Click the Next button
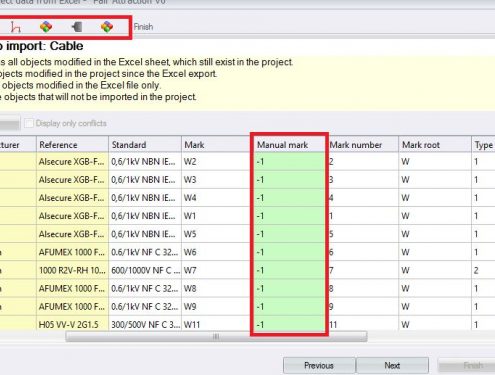495x375 pixels. point(392,366)
